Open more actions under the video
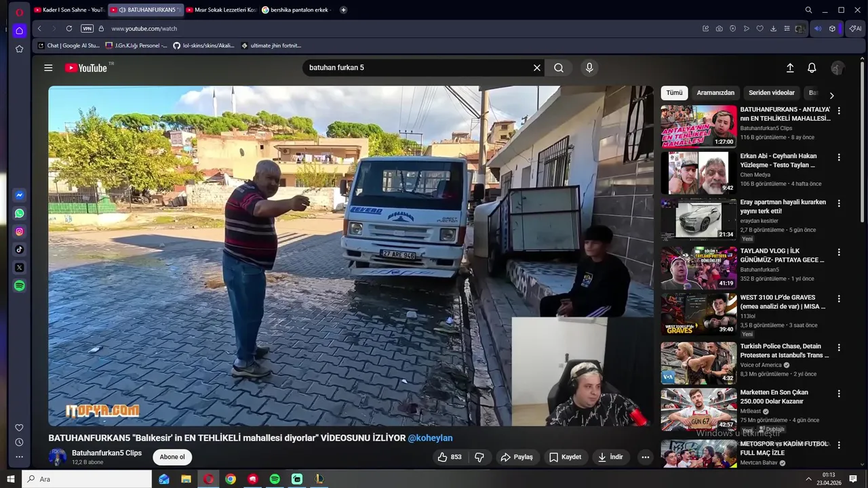Image resolution: width=868 pixels, height=488 pixels. point(646,457)
